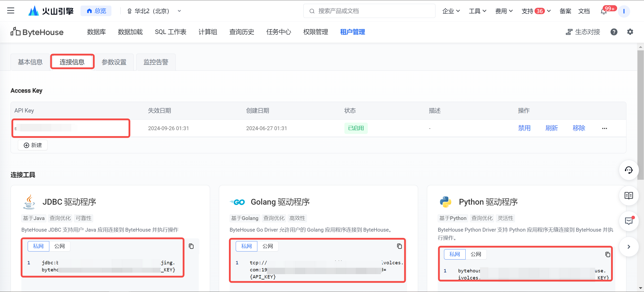Open the customer service headset floating button
644x292 pixels.
tap(629, 170)
